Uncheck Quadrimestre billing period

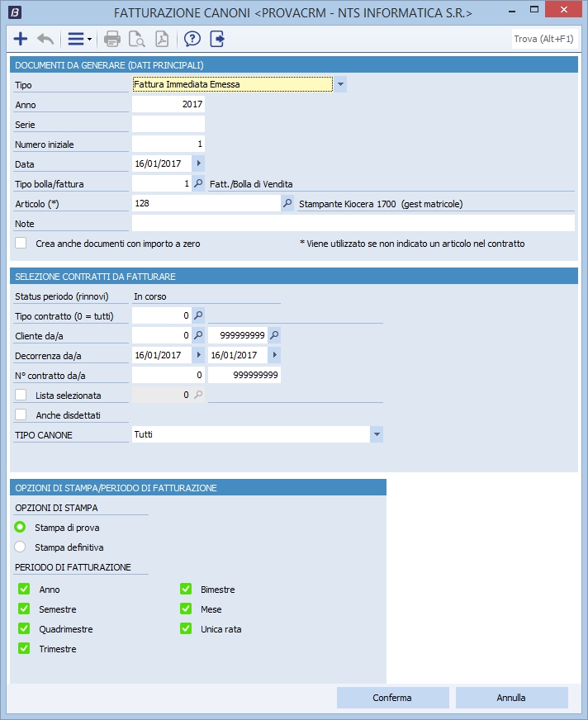click(24, 628)
